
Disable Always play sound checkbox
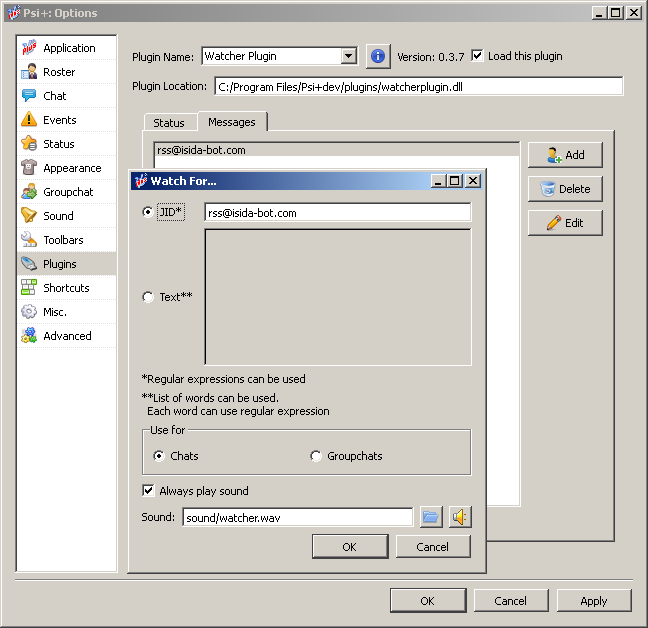[x=149, y=491]
